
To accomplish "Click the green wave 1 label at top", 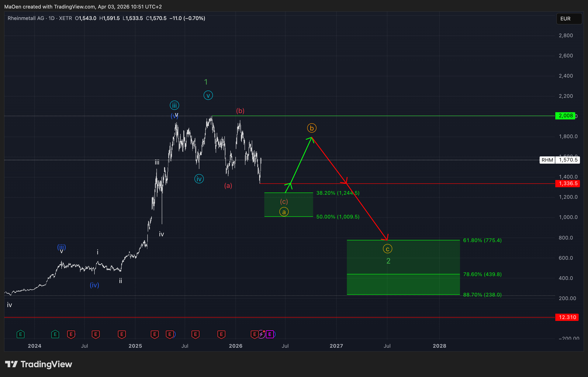I will 206,82.
